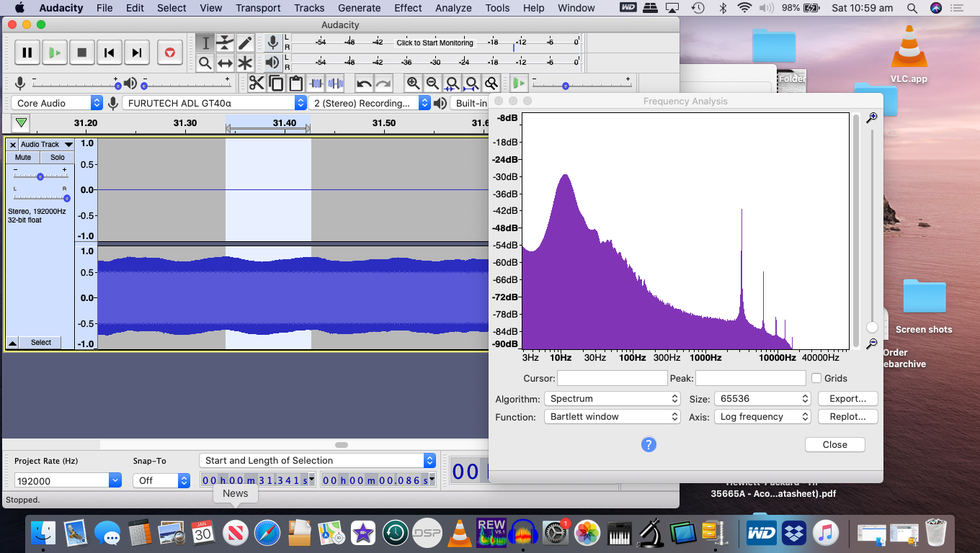Image resolution: width=980 pixels, height=553 pixels.
Task: Click the recording volume slider handle
Action: (x=117, y=86)
